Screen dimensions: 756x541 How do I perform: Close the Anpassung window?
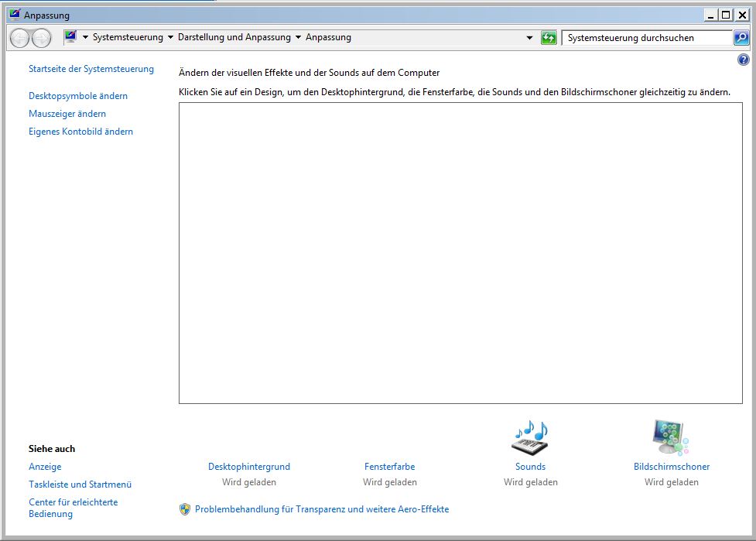(x=742, y=15)
